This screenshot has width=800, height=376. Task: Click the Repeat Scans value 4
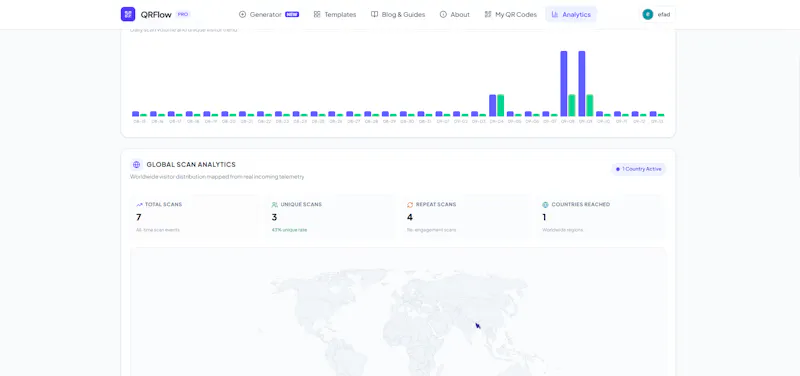click(410, 217)
